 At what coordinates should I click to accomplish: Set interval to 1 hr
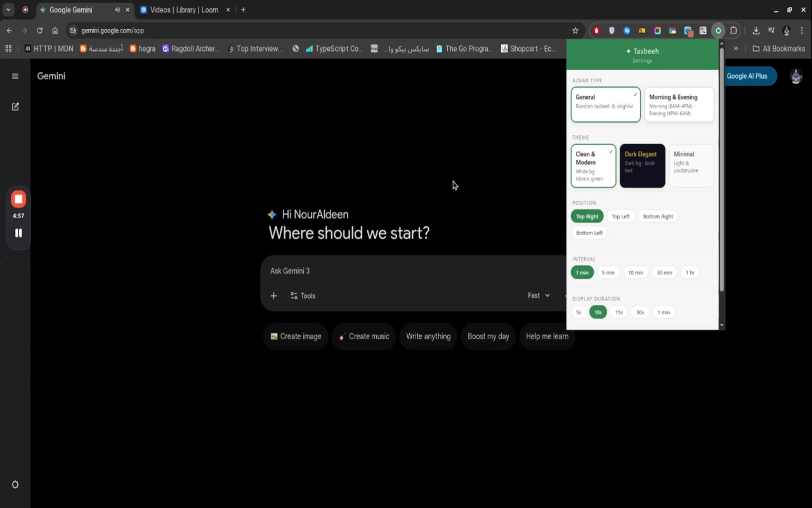(x=690, y=272)
